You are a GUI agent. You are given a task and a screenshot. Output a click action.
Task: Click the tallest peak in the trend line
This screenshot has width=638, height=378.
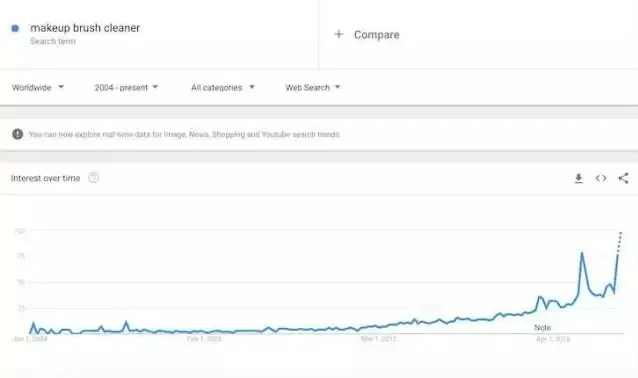pyautogui.click(x=582, y=254)
